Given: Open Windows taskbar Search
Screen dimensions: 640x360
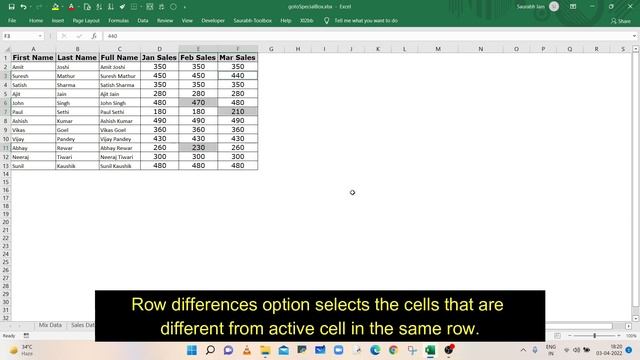Looking at the screenshot, I should coord(210,350).
